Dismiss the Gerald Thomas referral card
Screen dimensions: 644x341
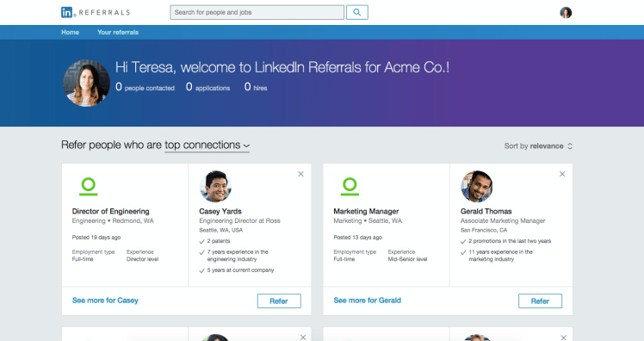(562, 174)
